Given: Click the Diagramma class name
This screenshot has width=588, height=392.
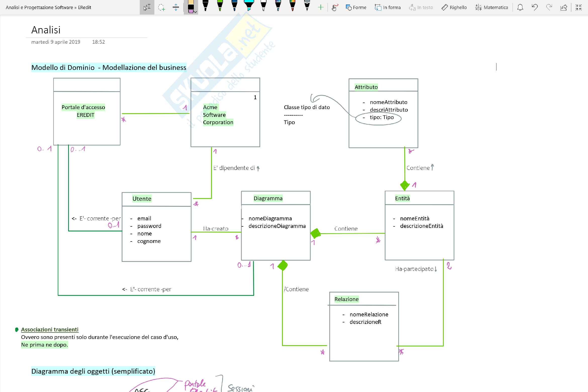Looking at the screenshot, I should pyautogui.click(x=268, y=198).
